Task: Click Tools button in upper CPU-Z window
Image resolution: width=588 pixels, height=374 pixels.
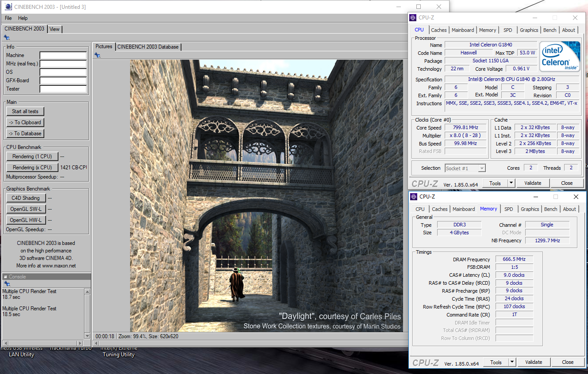Action: [x=495, y=183]
